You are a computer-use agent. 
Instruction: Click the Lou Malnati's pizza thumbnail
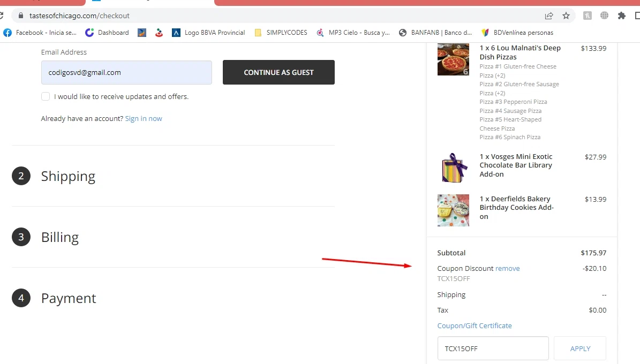(x=453, y=59)
